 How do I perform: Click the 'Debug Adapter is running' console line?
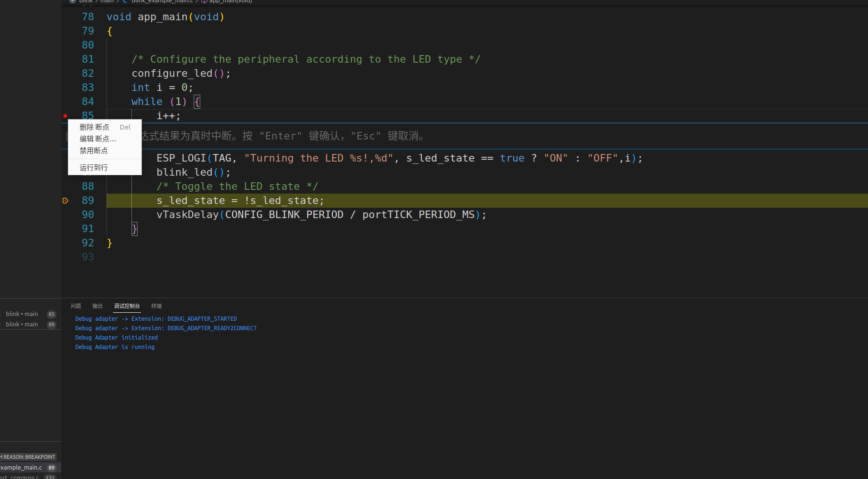(x=115, y=347)
